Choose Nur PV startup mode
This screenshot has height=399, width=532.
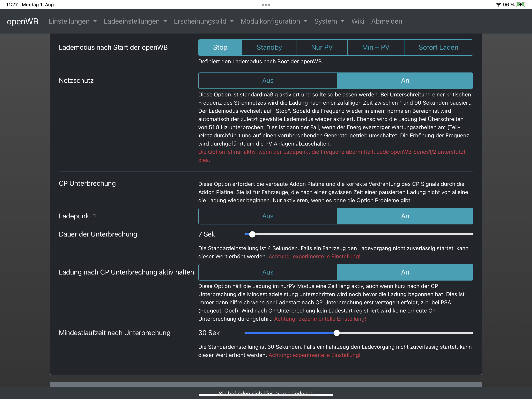322,47
